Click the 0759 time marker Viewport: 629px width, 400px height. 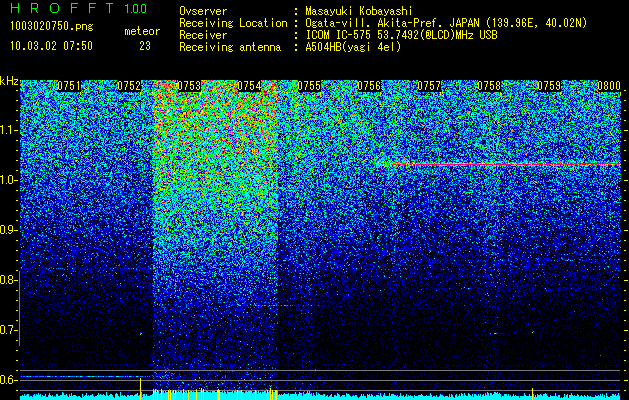pos(549,86)
